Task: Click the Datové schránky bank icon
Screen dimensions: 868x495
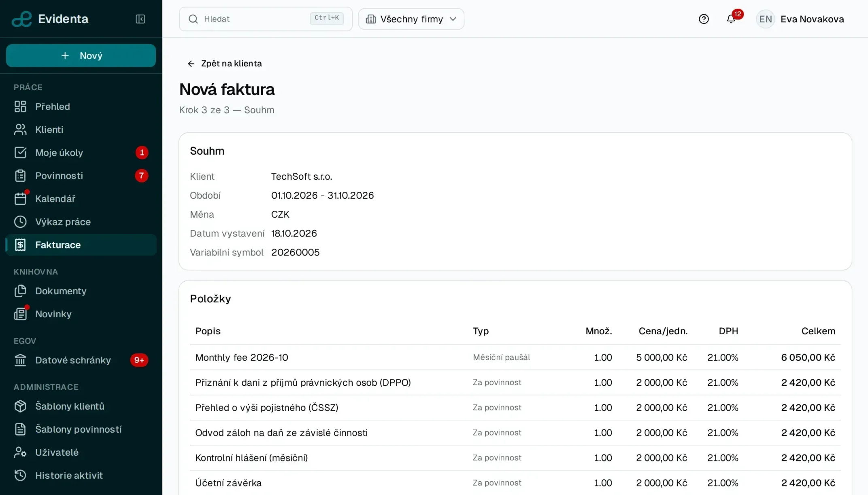Action: click(20, 360)
